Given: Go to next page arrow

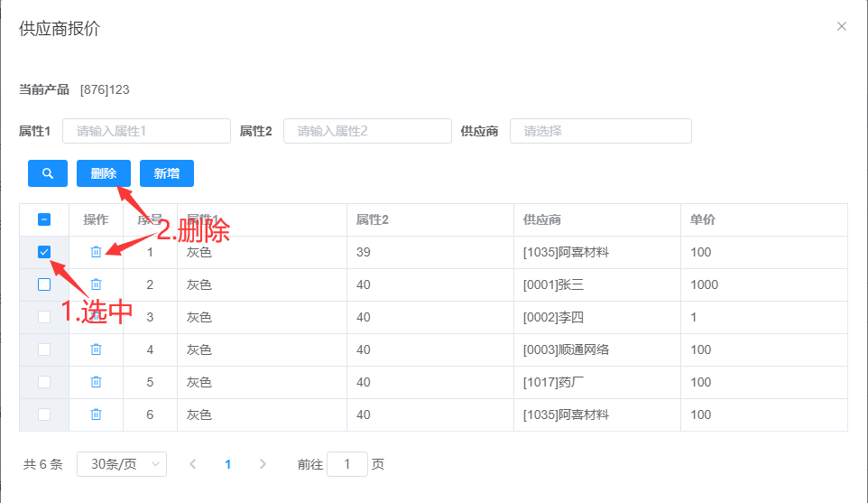Looking at the screenshot, I should [263, 464].
